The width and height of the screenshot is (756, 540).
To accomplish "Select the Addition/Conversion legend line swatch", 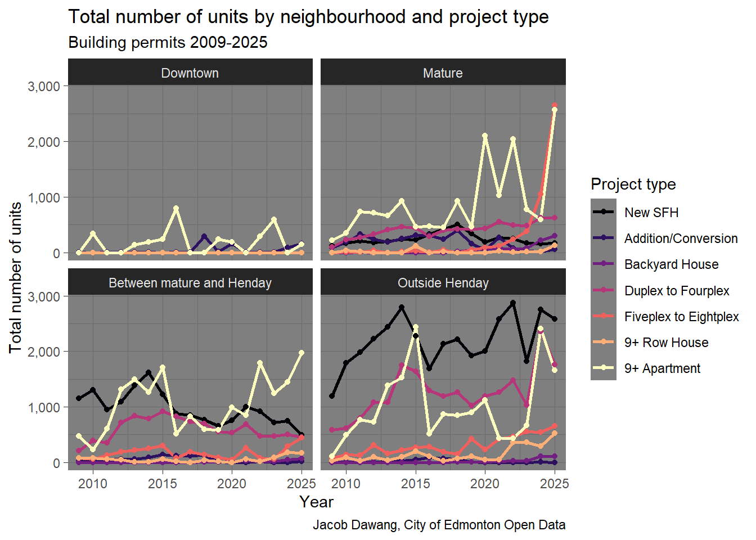I will click(604, 238).
